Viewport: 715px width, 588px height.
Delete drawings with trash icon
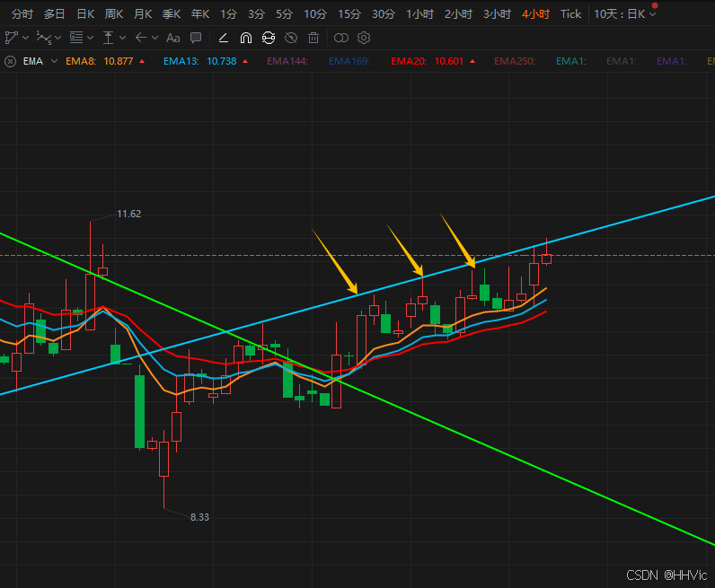pos(313,38)
